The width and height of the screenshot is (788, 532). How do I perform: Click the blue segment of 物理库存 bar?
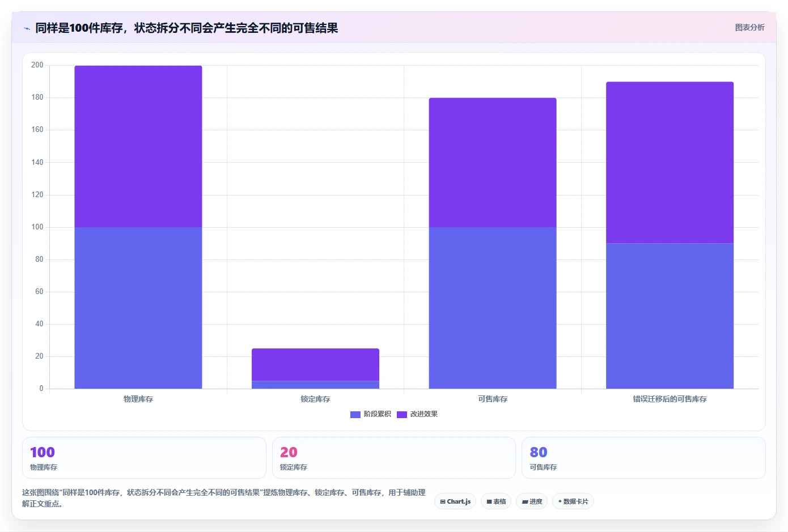coord(138,308)
